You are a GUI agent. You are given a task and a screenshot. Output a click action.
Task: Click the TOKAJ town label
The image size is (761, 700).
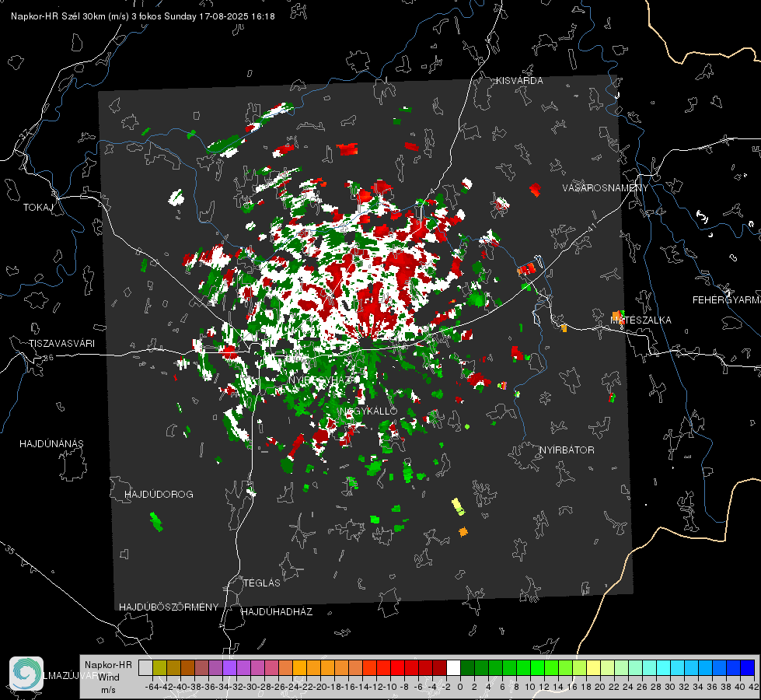(x=38, y=208)
